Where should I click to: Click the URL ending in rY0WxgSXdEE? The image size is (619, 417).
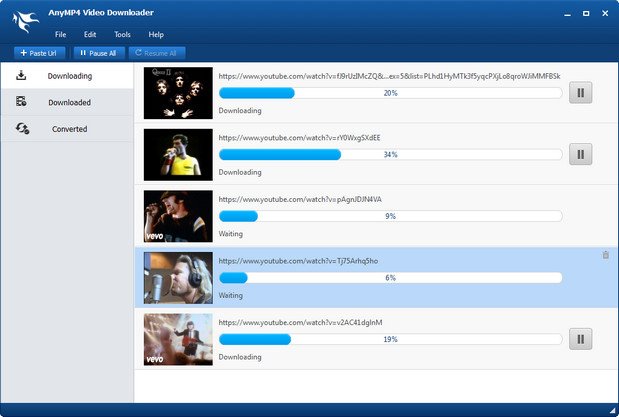point(299,138)
